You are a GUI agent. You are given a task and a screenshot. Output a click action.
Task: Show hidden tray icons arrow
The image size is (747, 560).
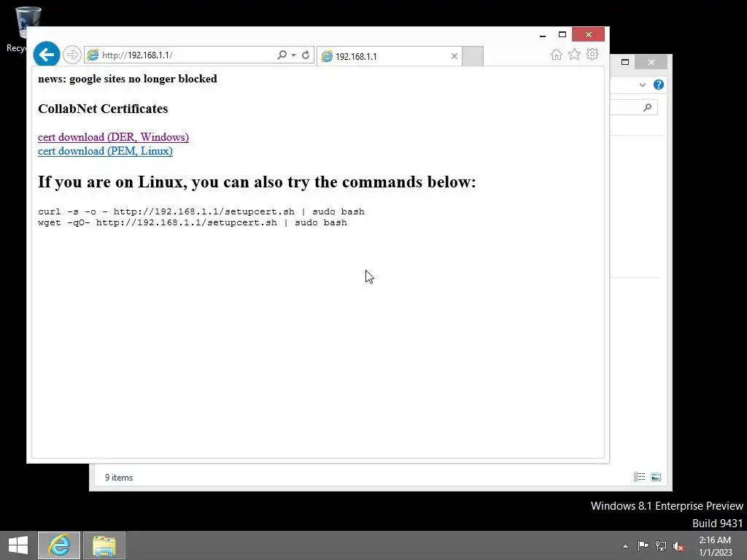coord(625,546)
